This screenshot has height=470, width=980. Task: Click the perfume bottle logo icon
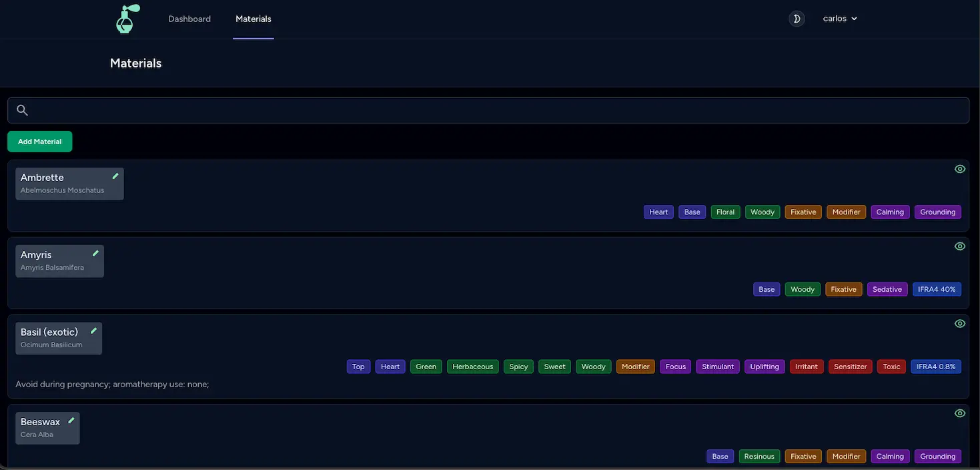coord(127,19)
